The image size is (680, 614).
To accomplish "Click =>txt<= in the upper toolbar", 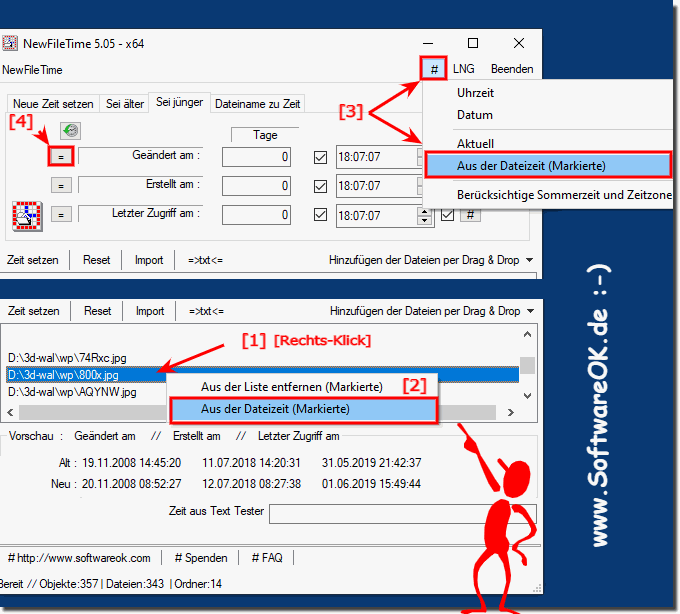I will tap(205, 260).
